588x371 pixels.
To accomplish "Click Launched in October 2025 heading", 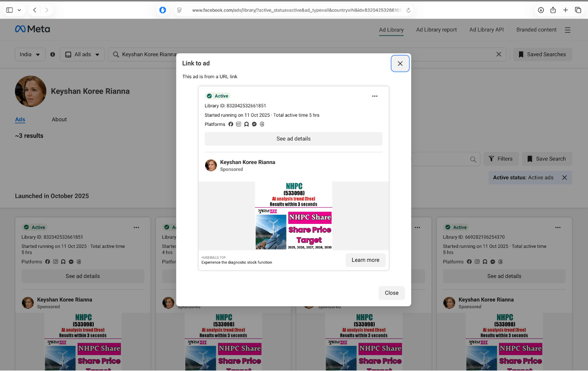I will (x=52, y=196).
